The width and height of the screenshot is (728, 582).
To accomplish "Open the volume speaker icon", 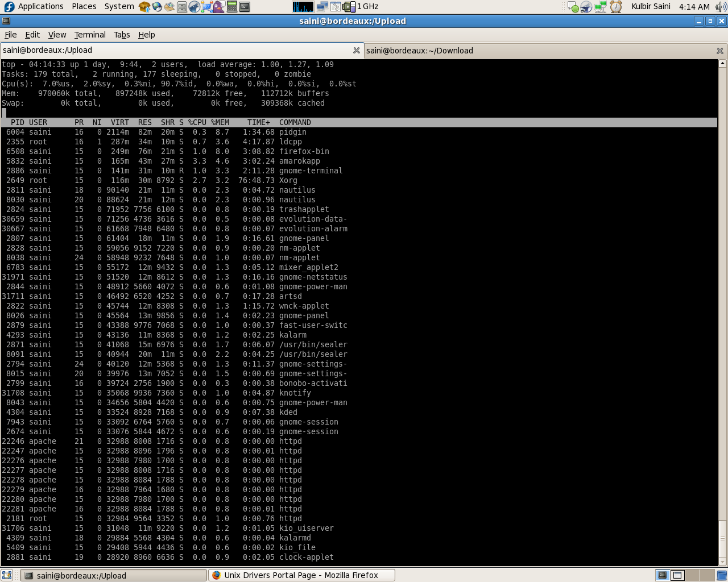I will pyautogui.click(x=721, y=7).
